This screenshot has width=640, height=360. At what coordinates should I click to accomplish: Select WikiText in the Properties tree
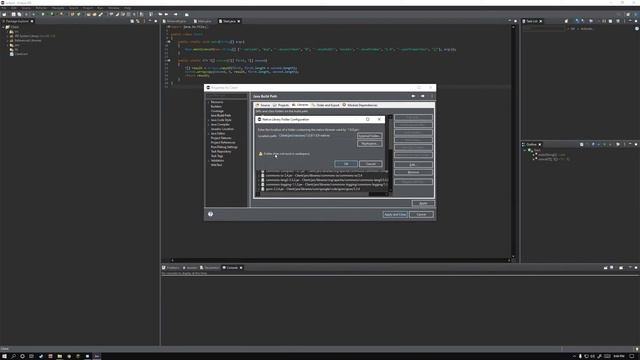[x=216, y=165]
